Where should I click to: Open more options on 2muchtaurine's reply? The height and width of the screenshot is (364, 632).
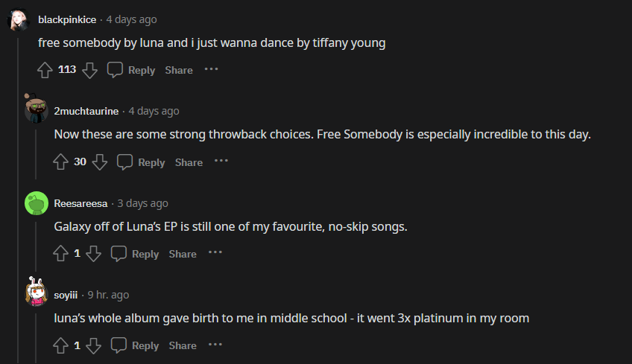pyautogui.click(x=221, y=162)
